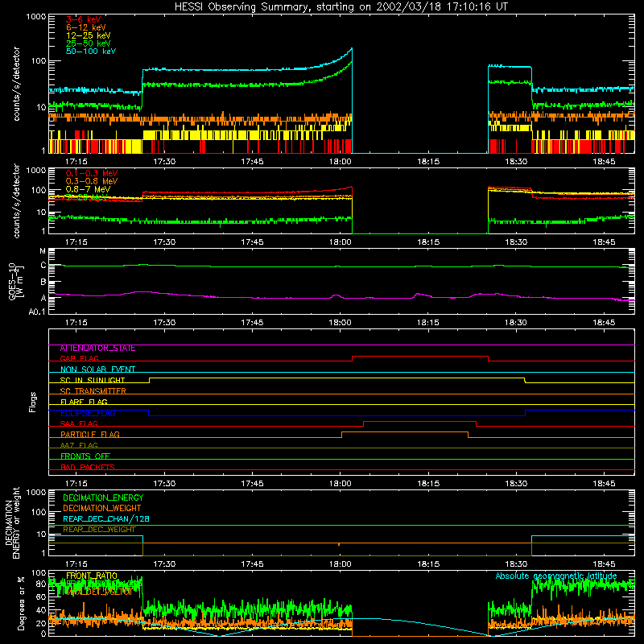Select the DECIMATION_ENERGY legend label
This screenshot has width=644, height=644.
pyautogui.click(x=103, y=497)
